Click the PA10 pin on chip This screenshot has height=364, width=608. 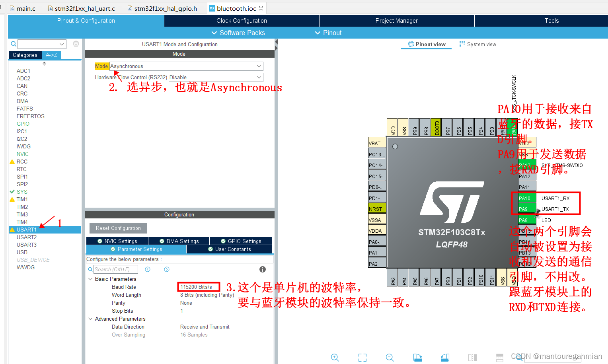coord(527,198)
